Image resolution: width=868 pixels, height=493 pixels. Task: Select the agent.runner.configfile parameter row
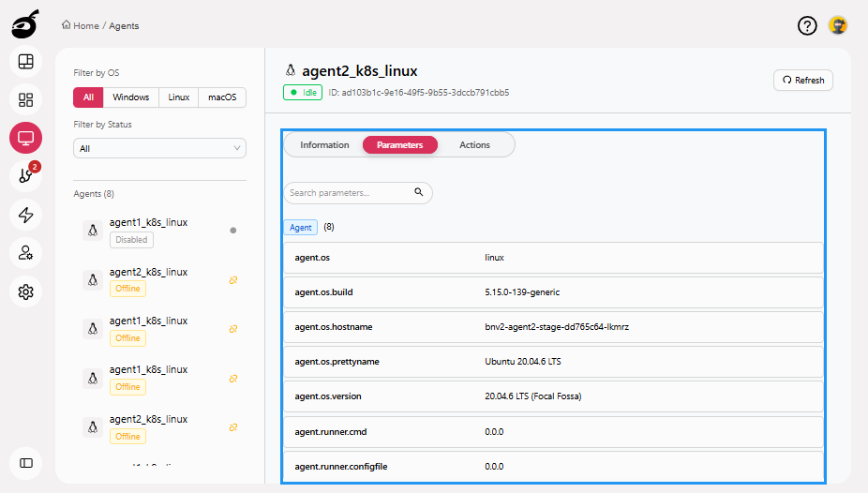(x=553, y=467)
